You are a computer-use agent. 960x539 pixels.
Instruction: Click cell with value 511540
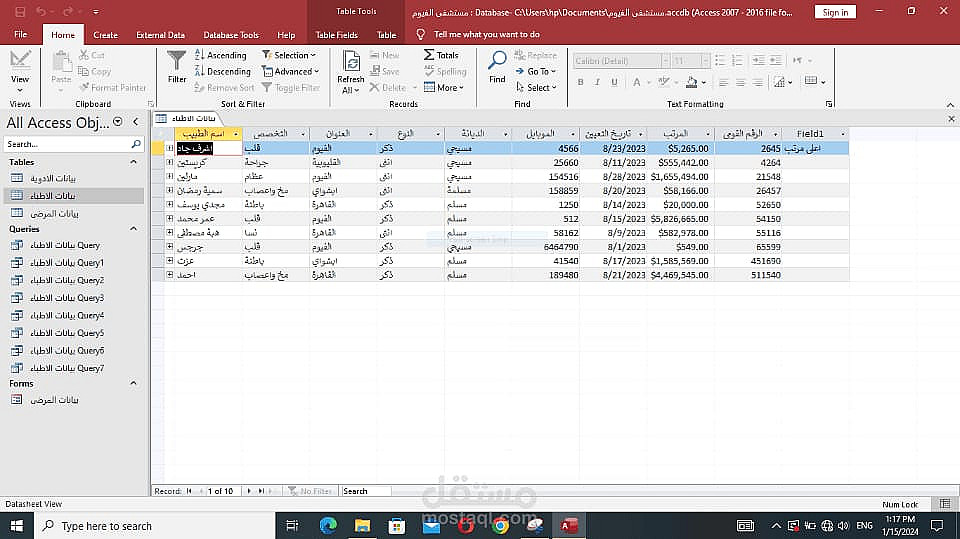[748, 275]
